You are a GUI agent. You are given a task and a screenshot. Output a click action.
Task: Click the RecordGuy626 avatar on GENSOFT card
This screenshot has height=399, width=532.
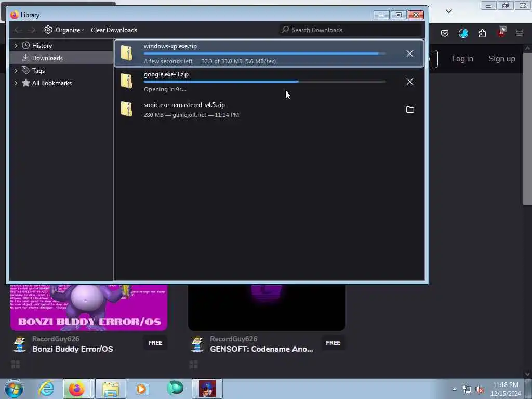pos(197,344)
